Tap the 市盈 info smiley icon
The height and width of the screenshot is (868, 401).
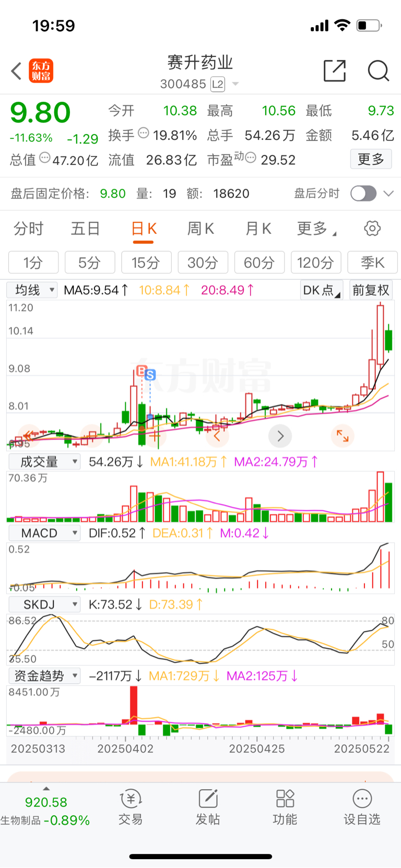(251, 158)
